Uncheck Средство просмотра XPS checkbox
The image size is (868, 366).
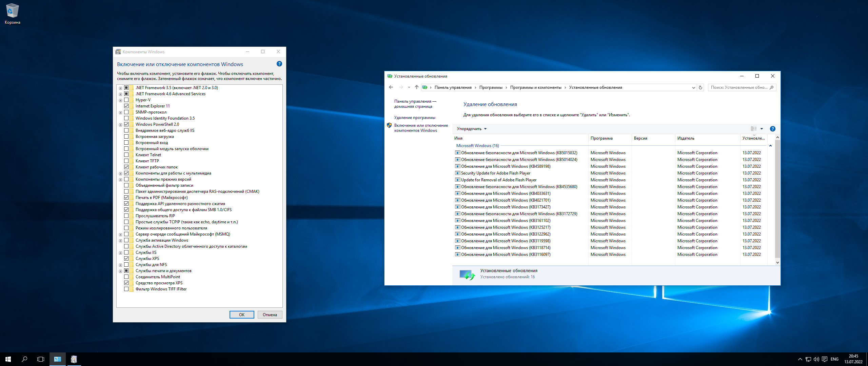[x=126, y=283]
